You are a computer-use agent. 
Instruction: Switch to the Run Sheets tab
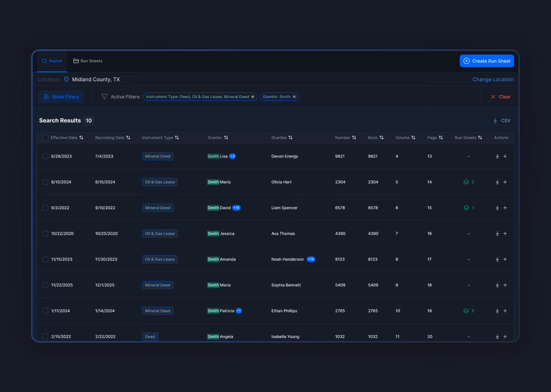click(88, 61)
